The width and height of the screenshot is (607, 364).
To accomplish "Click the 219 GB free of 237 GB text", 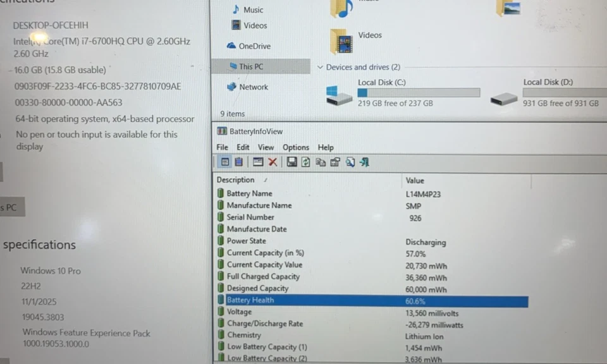I will pos(395,103).
